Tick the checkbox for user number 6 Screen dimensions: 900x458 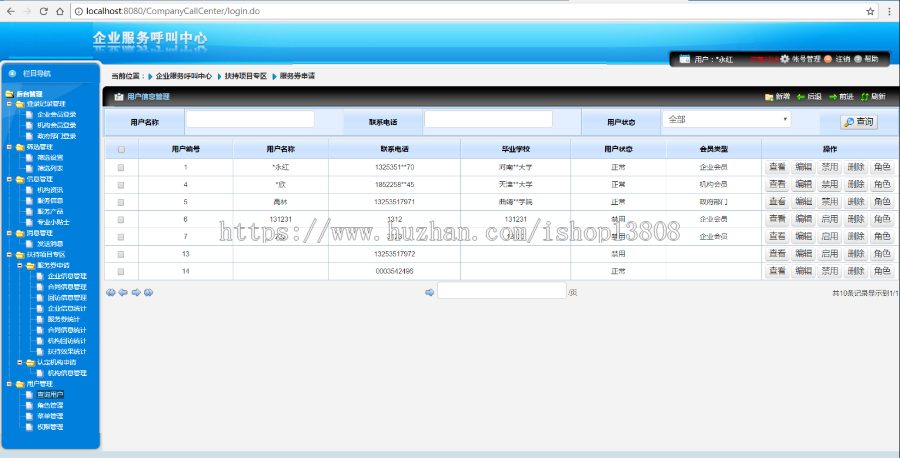(x=121, y=219)
